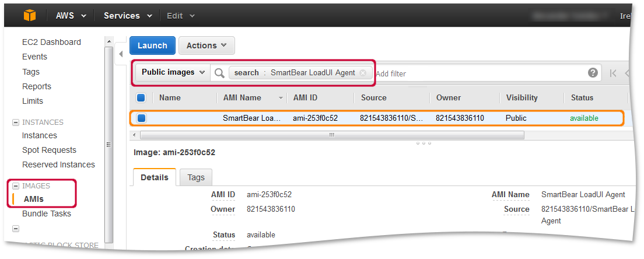Open the AMI Name column sort arrow
Screen dimensions: 644x259
click(281, 98)
